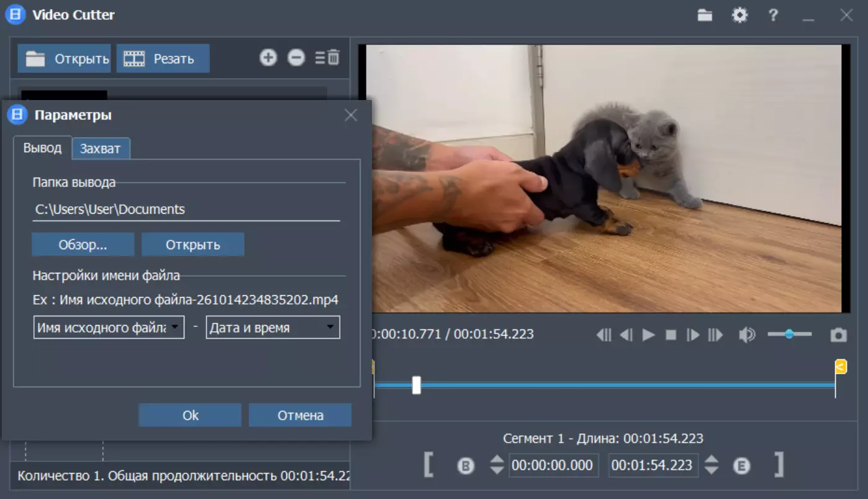Jump to segment end bracket
The width and height of the screenshot is (868, 499).
point(779,464)
